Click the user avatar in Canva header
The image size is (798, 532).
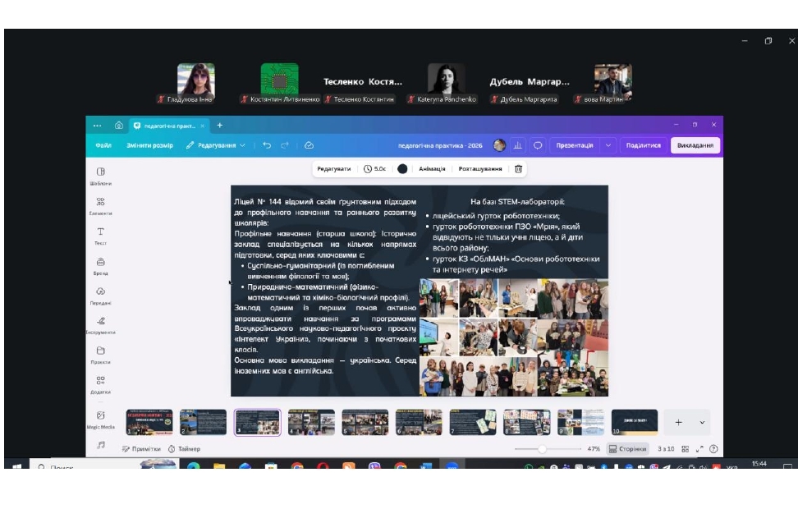(x=499, y=145)
